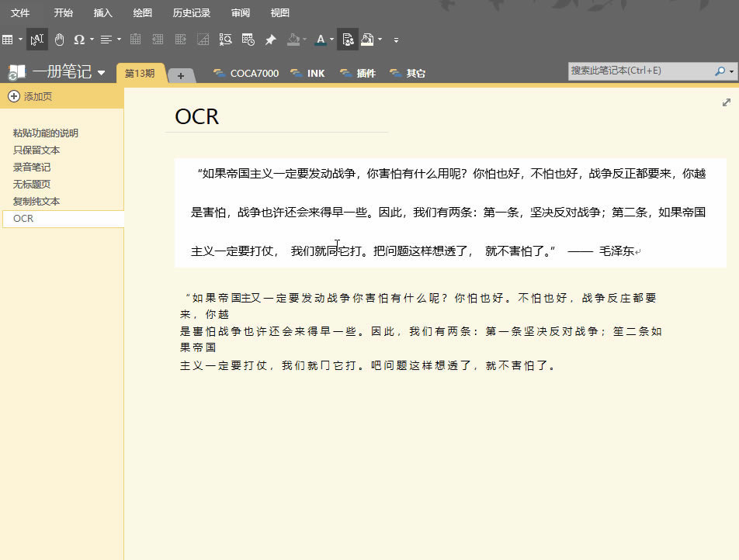Open the 一册笔记 notebook dropdown

pyautogui.click(x=101, y=73)
